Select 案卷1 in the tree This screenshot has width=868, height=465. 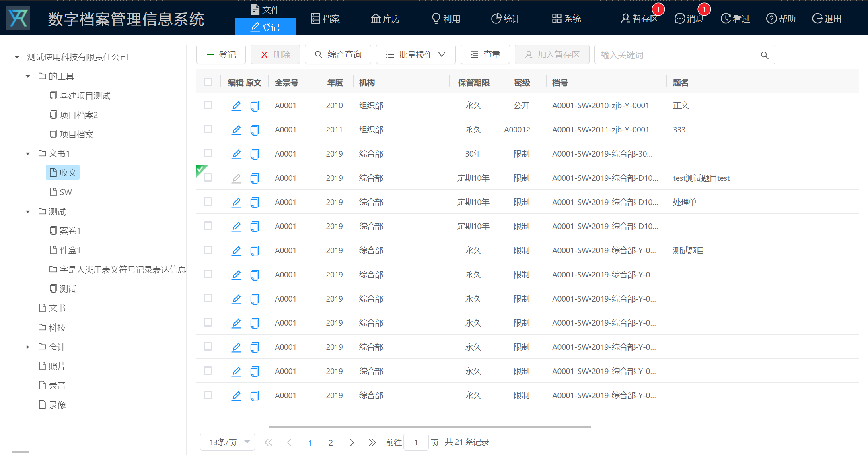(x=65, y=231)
